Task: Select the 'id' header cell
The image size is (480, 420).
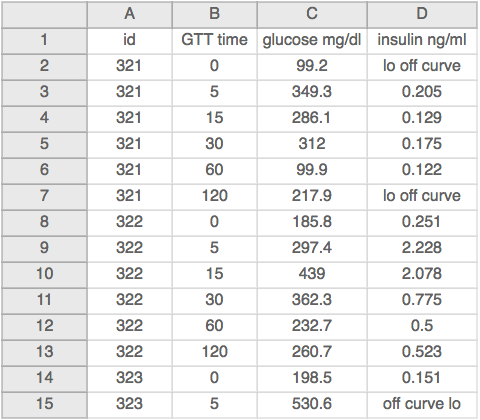Action: (x=130, y=41)
